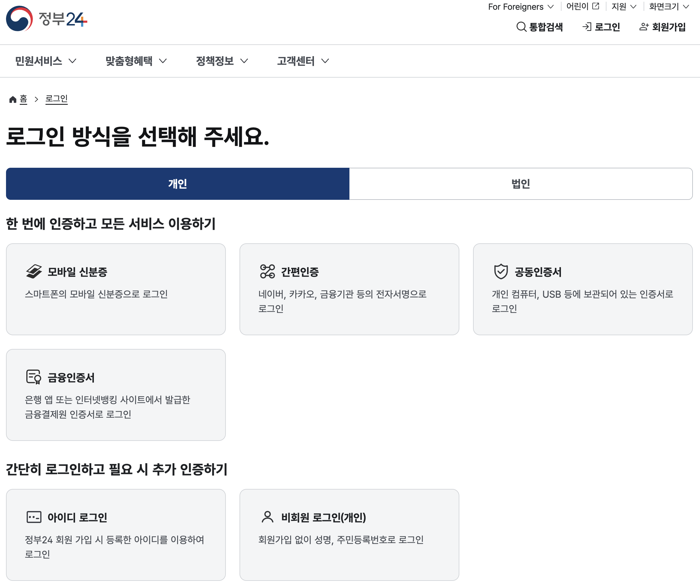Screen dimensions: 700x588
Task: Click the 회원가입 link
Action: [x=662, y=27]
